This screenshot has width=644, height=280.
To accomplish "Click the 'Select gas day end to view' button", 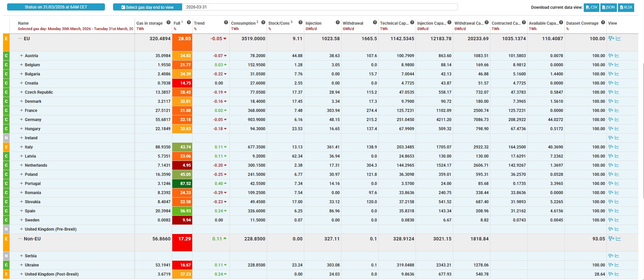I will (148, 7).
